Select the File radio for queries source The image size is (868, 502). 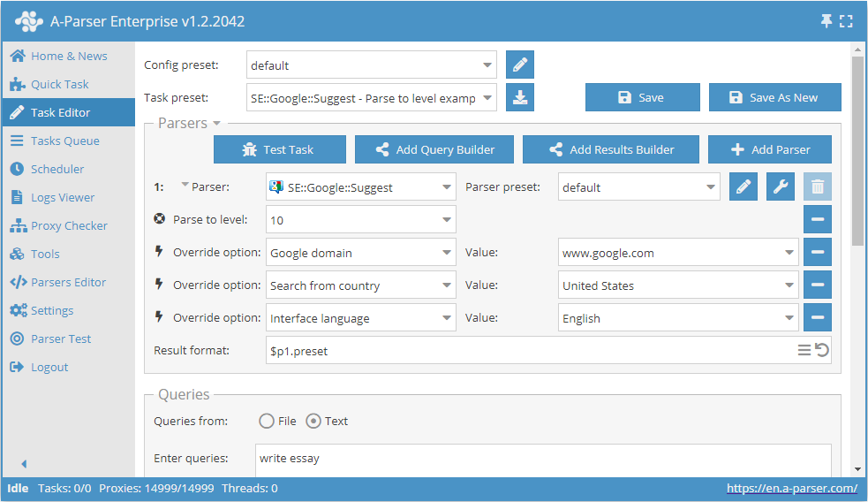point(267,422)
